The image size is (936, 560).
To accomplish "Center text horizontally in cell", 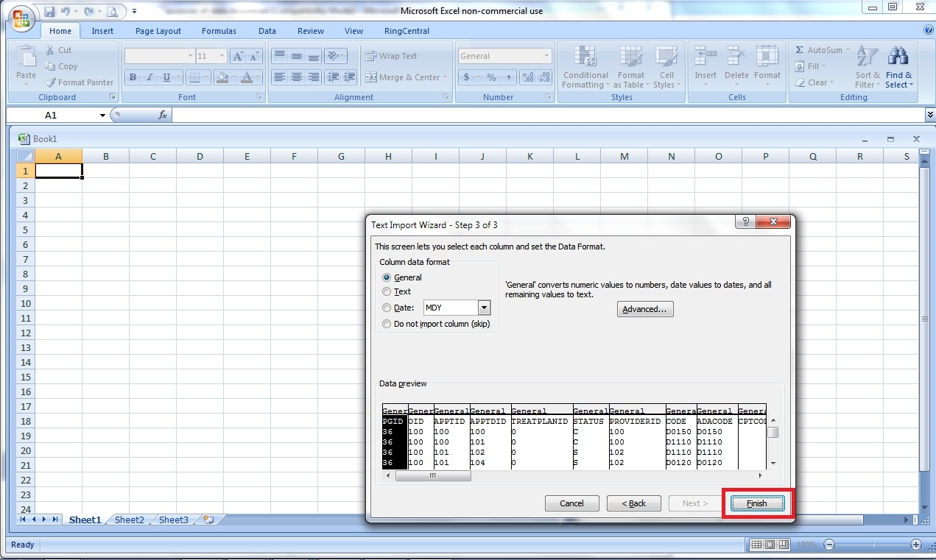I will 297,77.
